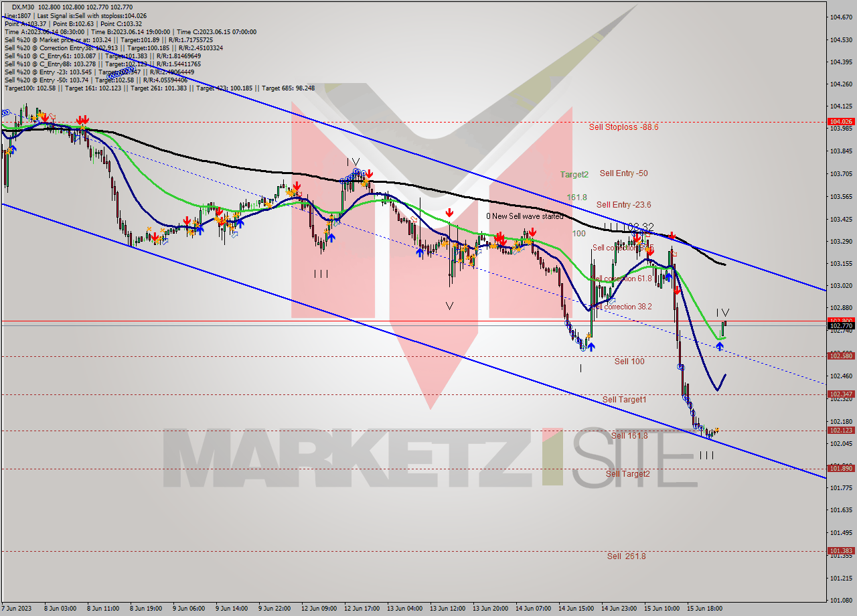The height and width of the screenshot is (616, 857).
Task: Select the 'Sell %10 @ C_Entry88' line
Action: 102,64
